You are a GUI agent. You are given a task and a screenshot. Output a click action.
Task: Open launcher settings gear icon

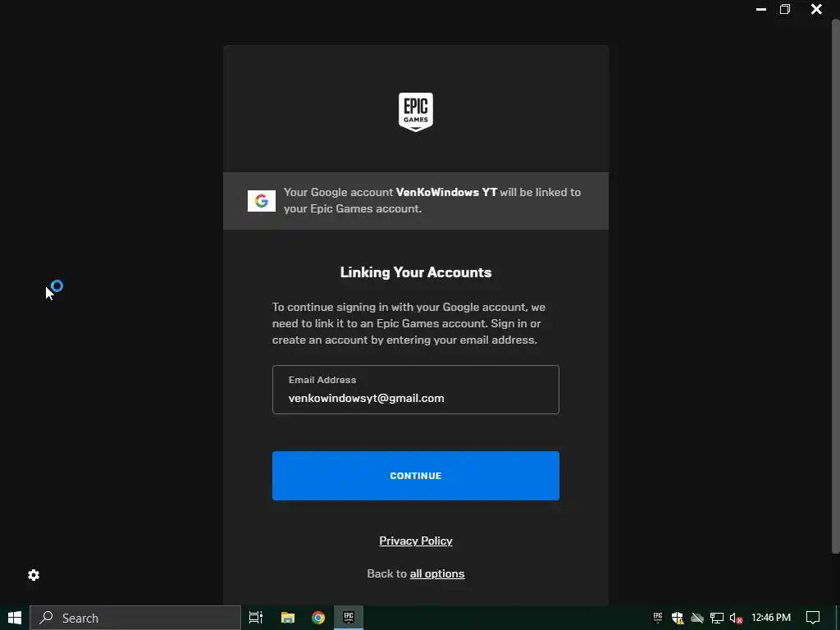34,575
